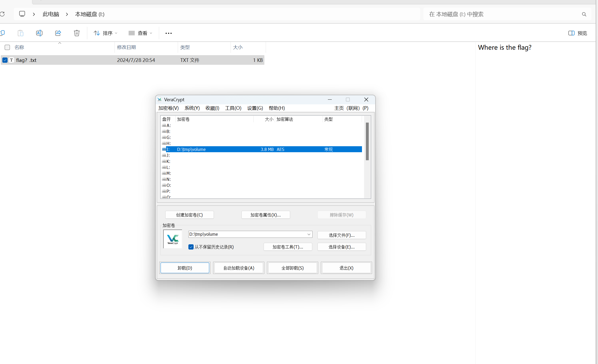Click the paste icon in Explorer toolbar
This screenshot has width=598, height=364.
point(21,33)
